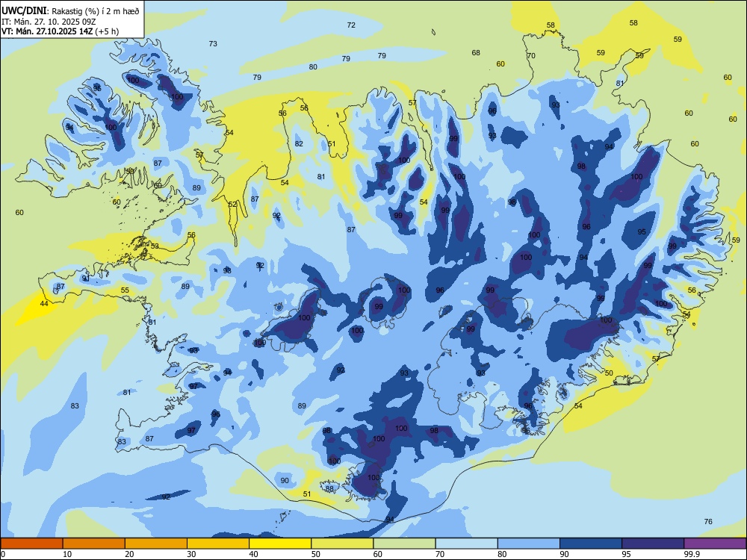Select the bright yellow 40–50 legend segment

pos(280,544)
